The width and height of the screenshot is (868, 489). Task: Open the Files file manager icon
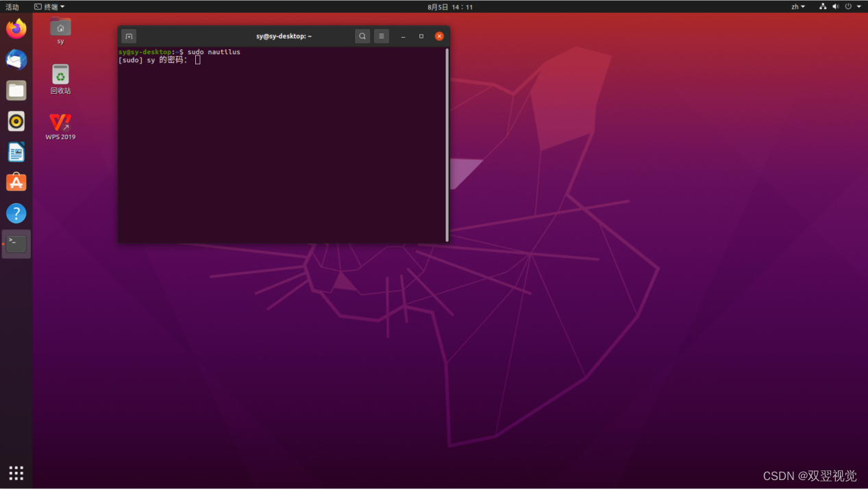[x=16, y=90]
